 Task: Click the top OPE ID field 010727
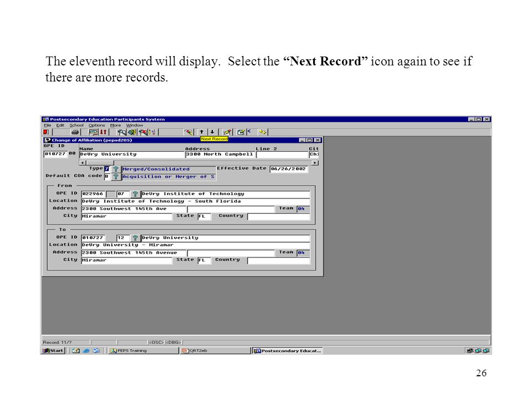[x=55, y=154]
